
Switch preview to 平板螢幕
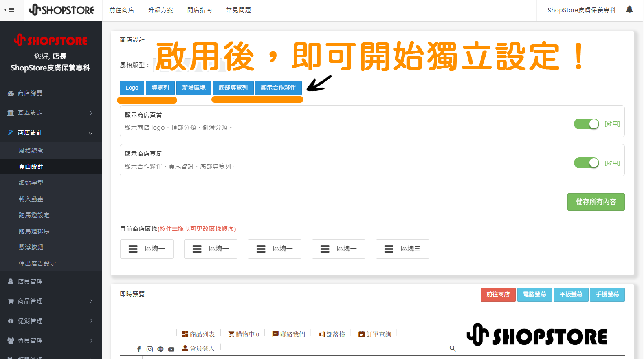[571, 295]
